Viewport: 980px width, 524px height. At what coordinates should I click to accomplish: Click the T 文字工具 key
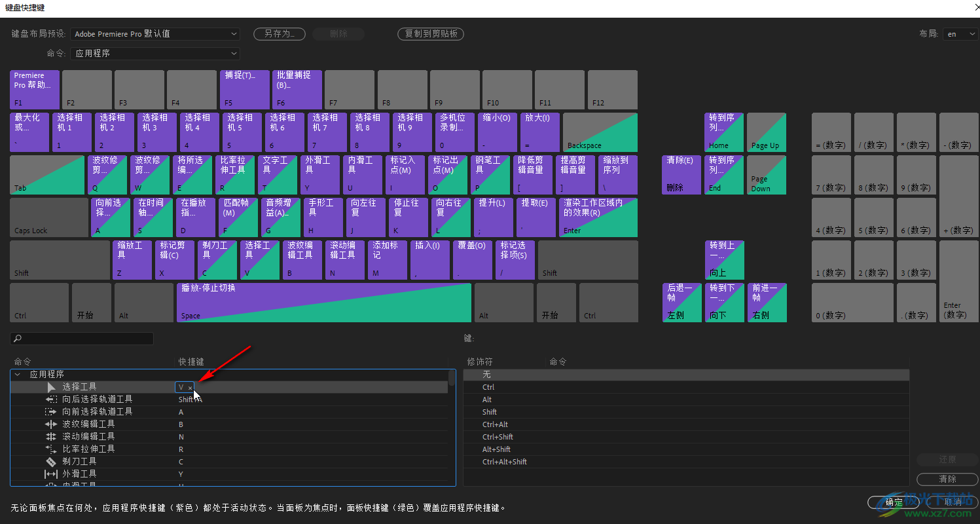[278, 175]
